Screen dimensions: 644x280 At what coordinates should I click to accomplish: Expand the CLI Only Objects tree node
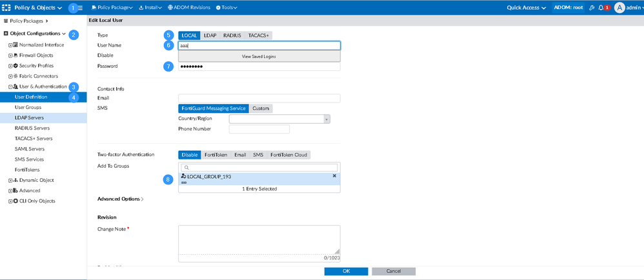click(x=11, y=201)
